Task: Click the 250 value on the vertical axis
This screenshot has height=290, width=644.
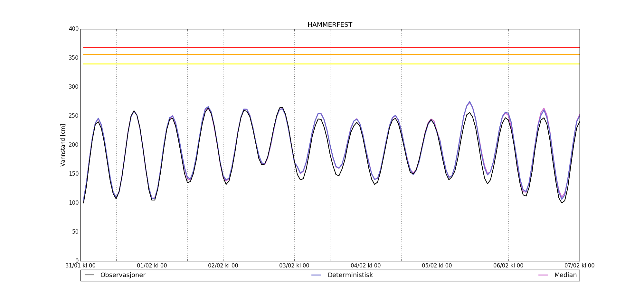Action: click(x=74, y=116)
